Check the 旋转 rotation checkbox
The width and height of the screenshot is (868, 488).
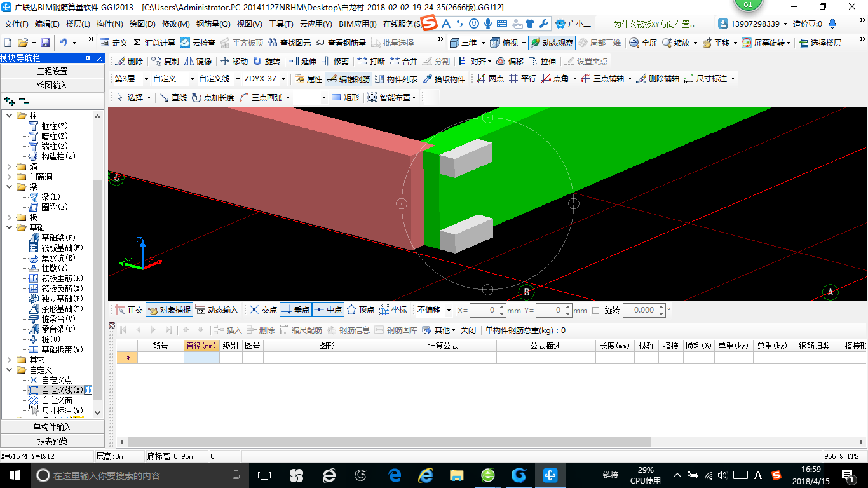click(595, 310)
